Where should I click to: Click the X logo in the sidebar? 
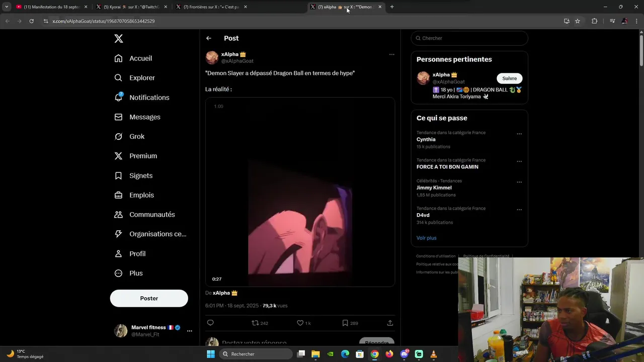click(x=118, y=39)
